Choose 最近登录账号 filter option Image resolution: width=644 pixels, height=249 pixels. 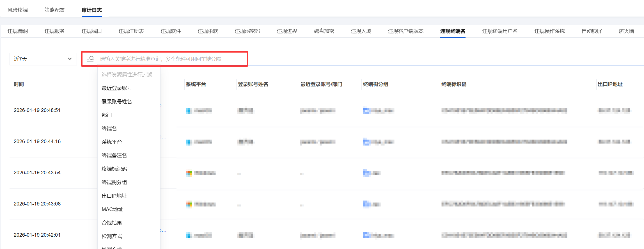pos(117,88)
